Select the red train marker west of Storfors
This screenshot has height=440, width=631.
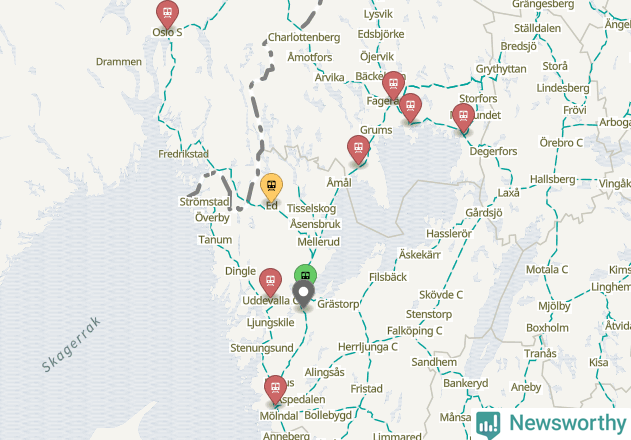click(x=463, y=116)
